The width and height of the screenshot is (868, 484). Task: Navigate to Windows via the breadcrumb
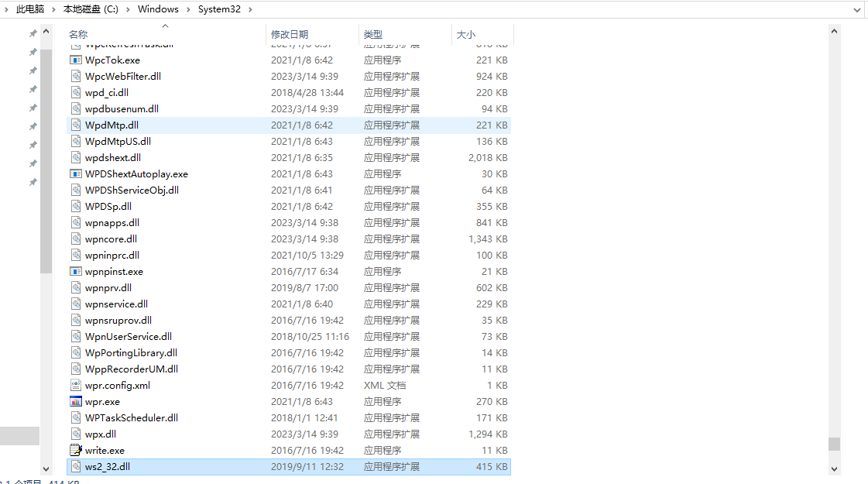coord(157,9)
